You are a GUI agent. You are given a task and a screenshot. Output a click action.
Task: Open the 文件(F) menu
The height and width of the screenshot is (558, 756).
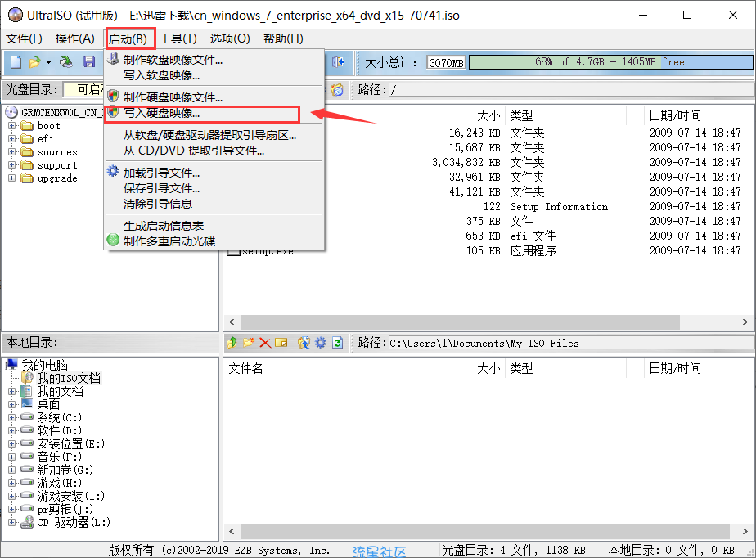click(x=24, y=38)
